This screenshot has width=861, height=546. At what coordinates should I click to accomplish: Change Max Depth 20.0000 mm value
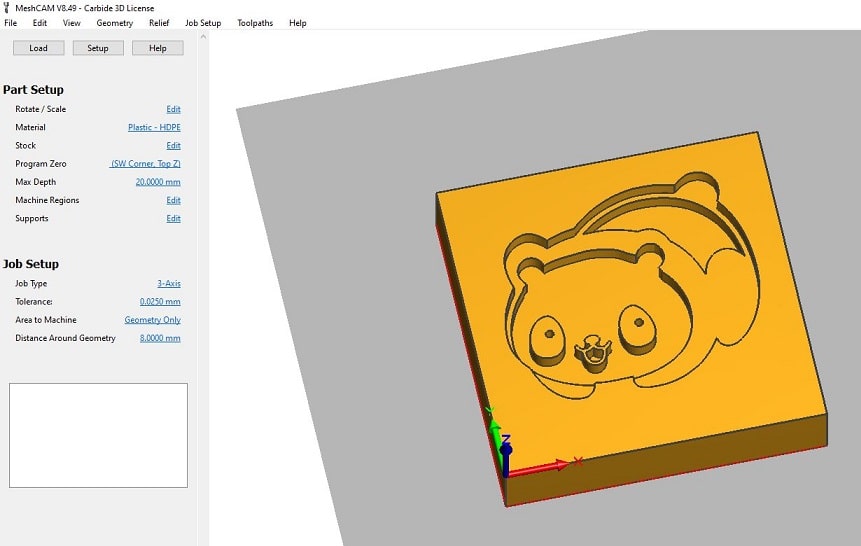158,182
